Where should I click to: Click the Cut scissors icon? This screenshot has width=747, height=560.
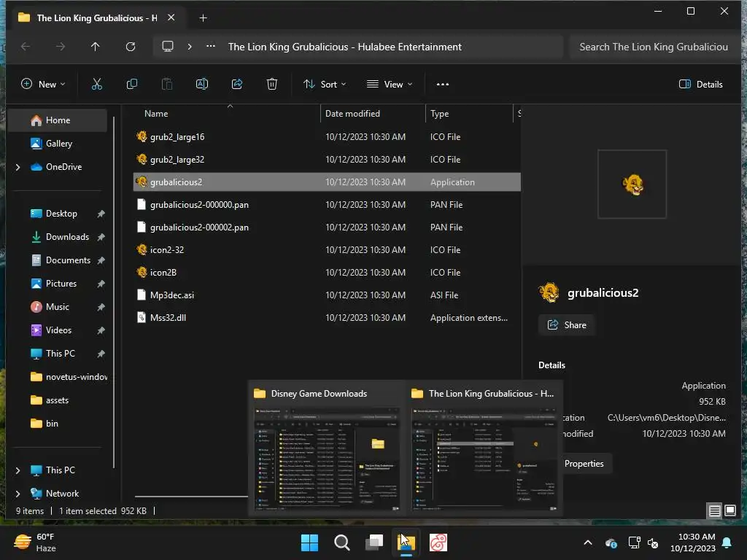point(97,85)
